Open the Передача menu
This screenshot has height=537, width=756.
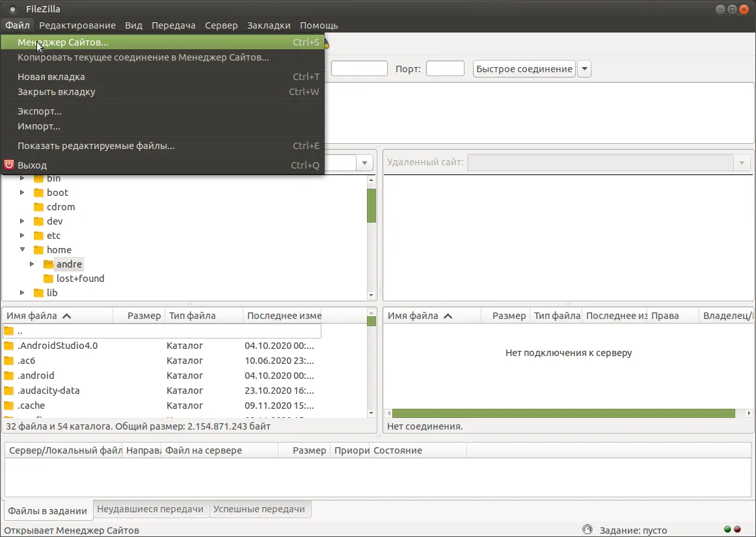pyautogui.click(x=174, y=25)
